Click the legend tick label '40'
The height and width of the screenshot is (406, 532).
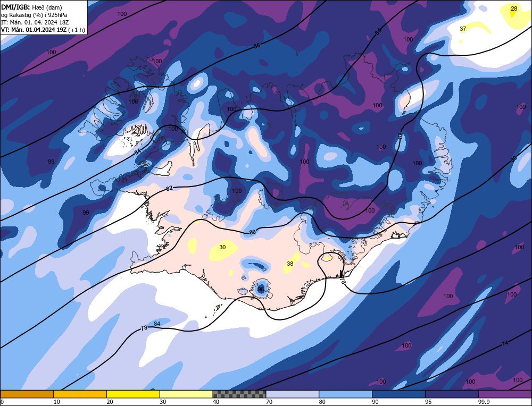point(216,402)
